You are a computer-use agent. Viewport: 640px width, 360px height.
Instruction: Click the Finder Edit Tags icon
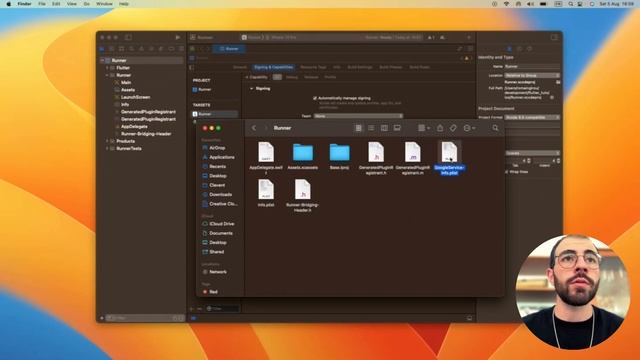(453, 128)
